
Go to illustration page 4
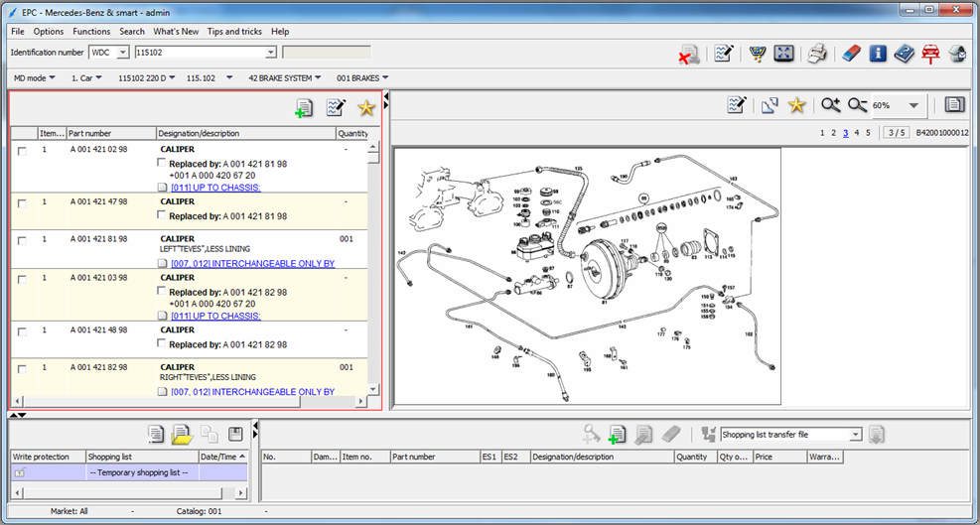coord(857,133)
